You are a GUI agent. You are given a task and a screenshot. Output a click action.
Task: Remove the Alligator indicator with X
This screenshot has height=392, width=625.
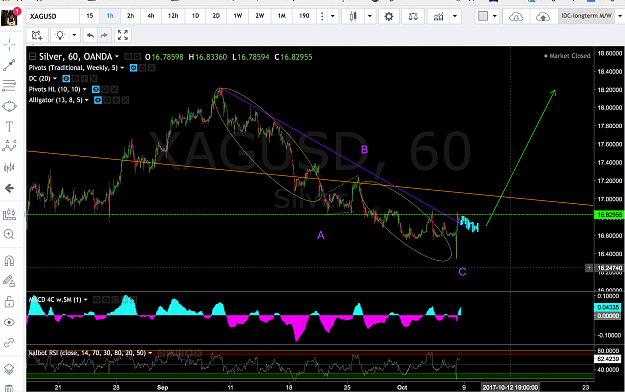tap(125, 100)
